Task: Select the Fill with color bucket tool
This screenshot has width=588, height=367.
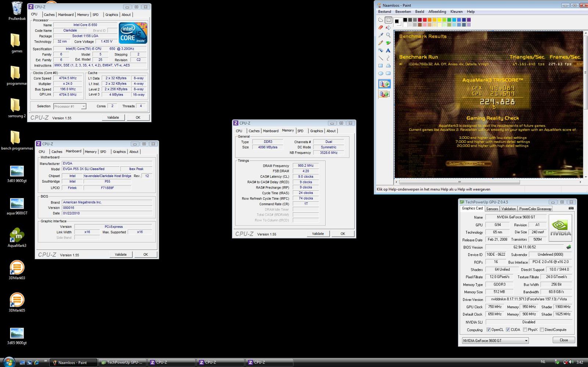Action: [x=388, y=28]
